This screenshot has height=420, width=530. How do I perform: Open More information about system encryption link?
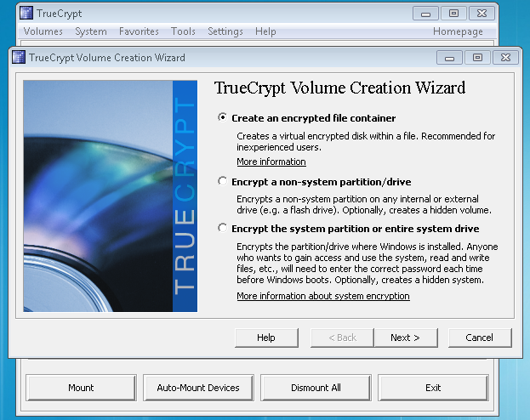click(x=323, y=296)
